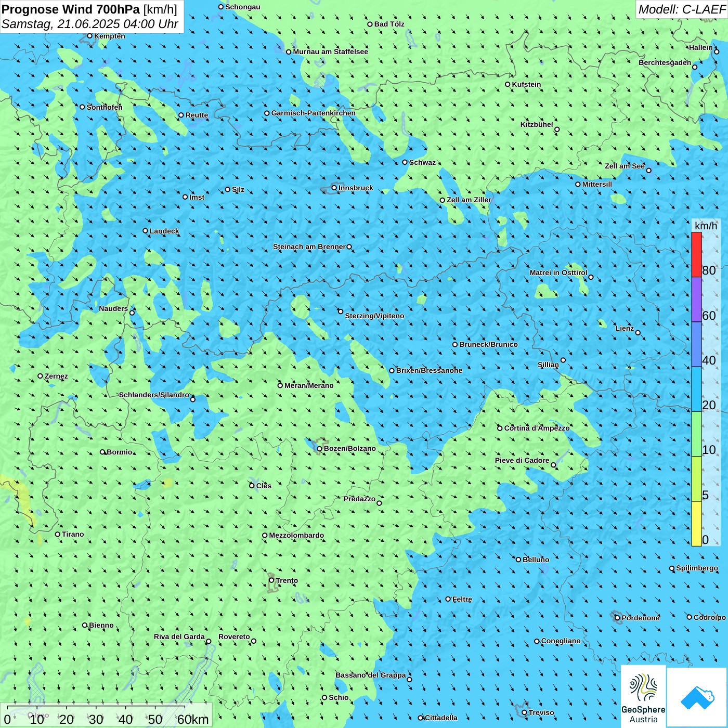Click the 'Bad Tölz' label
Viewport: 728px width, 728px height.
pos(389,24)
